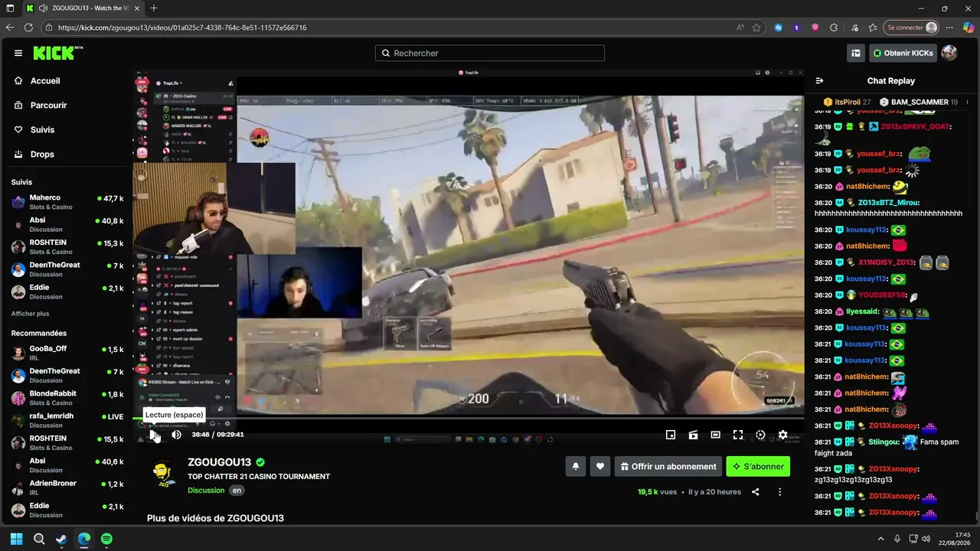980x551 pixels.
Task: Go to Accueil in the sidebar
Action: click(45, 80)
